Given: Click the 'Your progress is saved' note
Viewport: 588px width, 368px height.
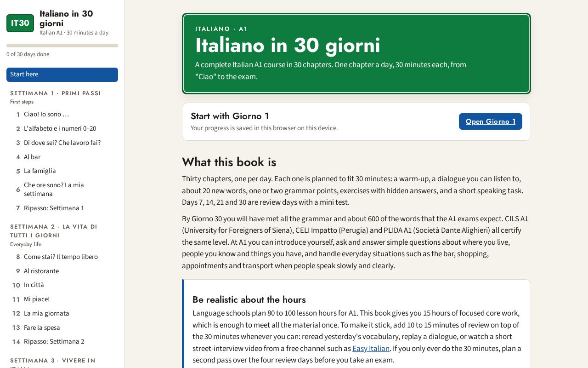Looking at the screenshot, I should click(264, 128).
